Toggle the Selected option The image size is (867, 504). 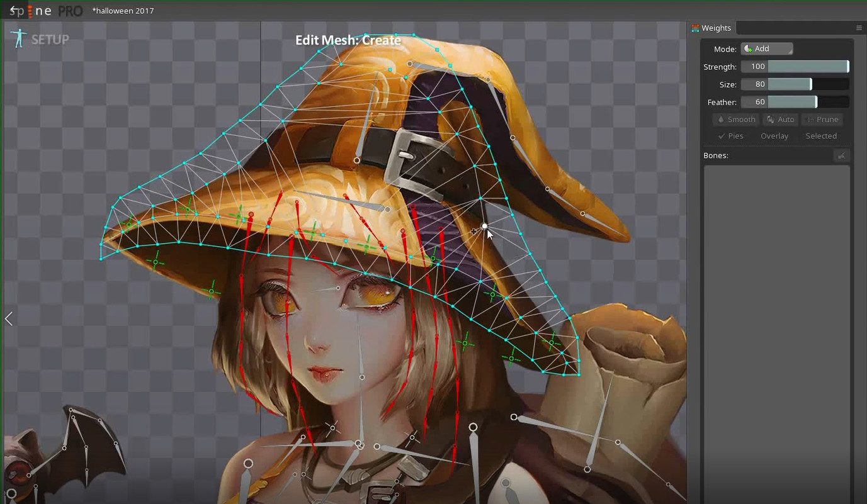(821, 136)
